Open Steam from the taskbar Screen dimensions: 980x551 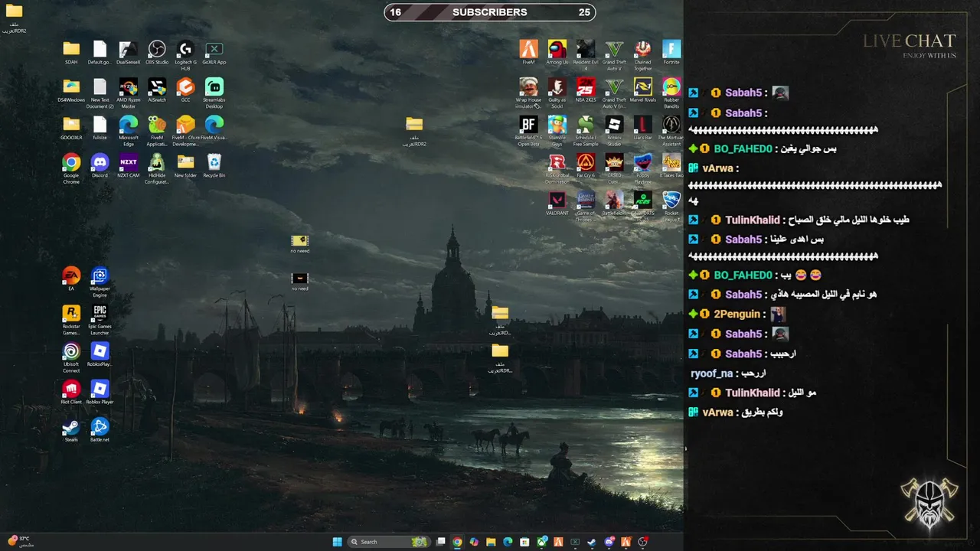click(x=592, y=542)
